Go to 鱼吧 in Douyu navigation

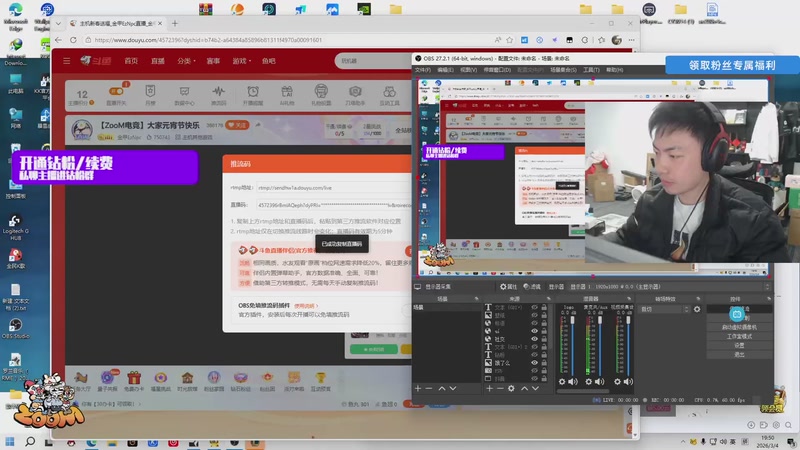tap(268, 61)
